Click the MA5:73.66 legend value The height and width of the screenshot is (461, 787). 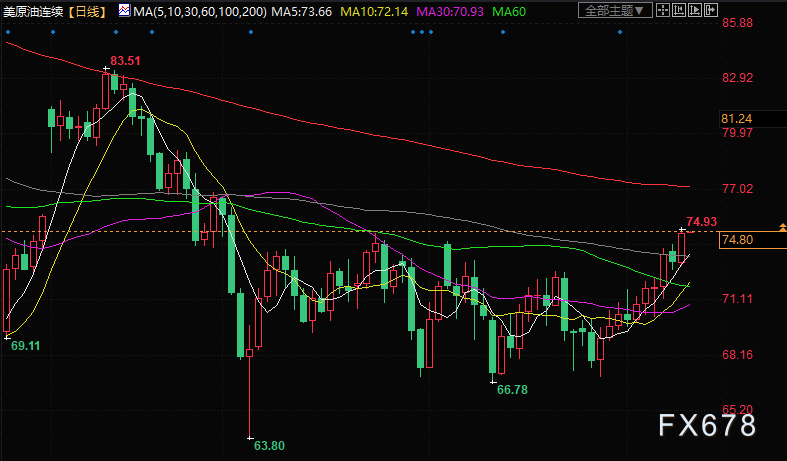[302, 11]
